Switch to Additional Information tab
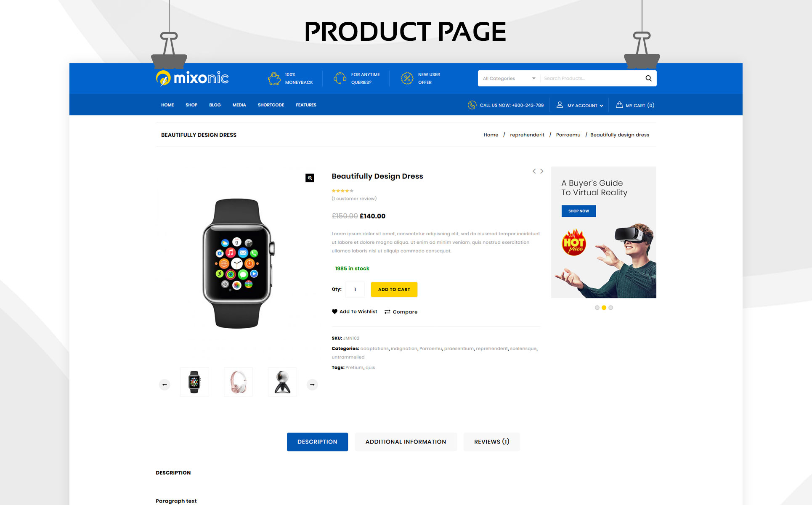Screen dimensions: 812x505 point(406,442)
